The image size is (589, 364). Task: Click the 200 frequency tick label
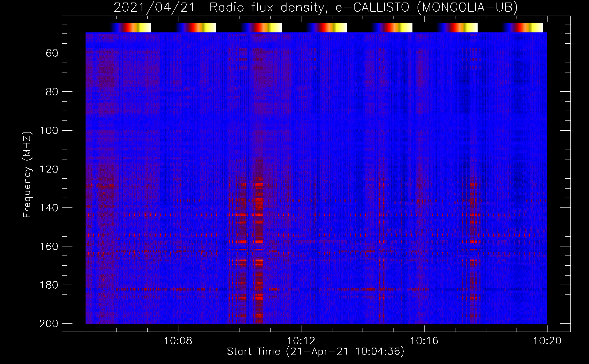(x=49, y=323)
